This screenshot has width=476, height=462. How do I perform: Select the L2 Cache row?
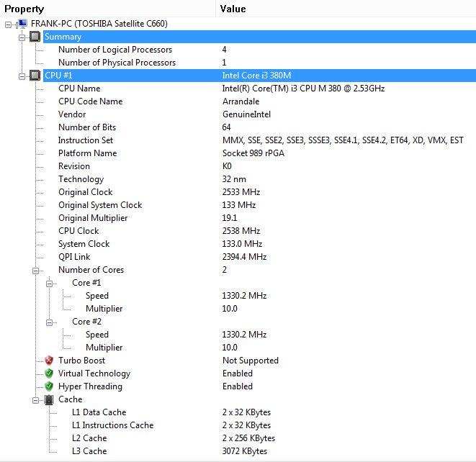click(238, 438)
